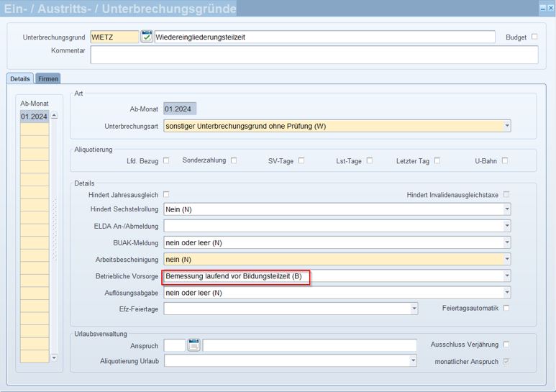Viewport: 556px width, 392px height.
Task: Select the 01.2024 entry in Ab-Monat list
Action: [x=34, y=117]
